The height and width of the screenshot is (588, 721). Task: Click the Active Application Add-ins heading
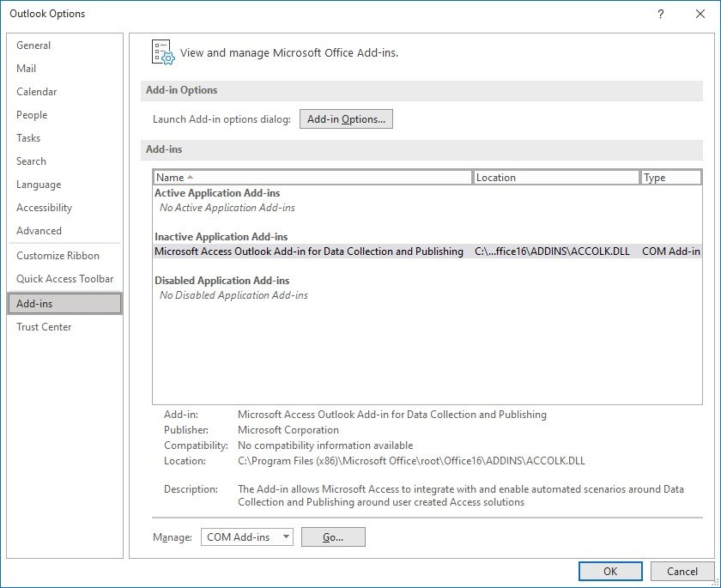[217, 193]
